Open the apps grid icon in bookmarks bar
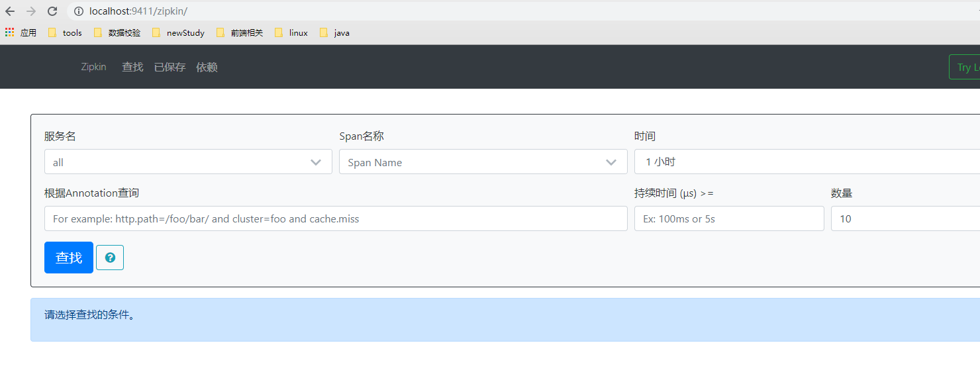Viewport: 980px width, 380px height. pos(9,32)
